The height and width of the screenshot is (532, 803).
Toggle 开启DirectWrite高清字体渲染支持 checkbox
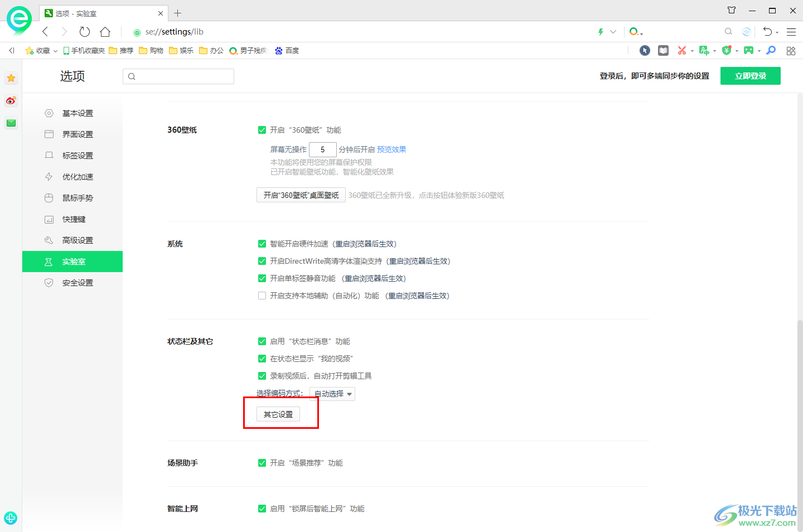(x=262, y=261)
